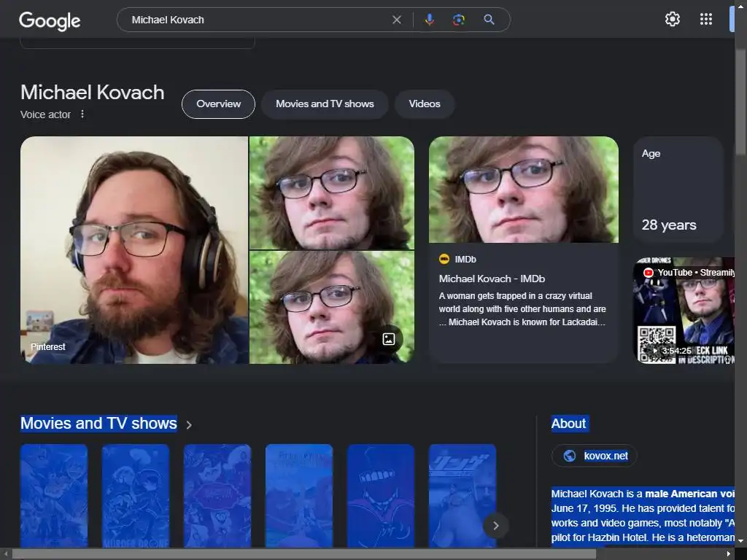Image resolution: width=747 pixels, height=560 pixels.
Task: Click the IMDb favicon on card
Action: pyautogui.click(x=444, y=259)
